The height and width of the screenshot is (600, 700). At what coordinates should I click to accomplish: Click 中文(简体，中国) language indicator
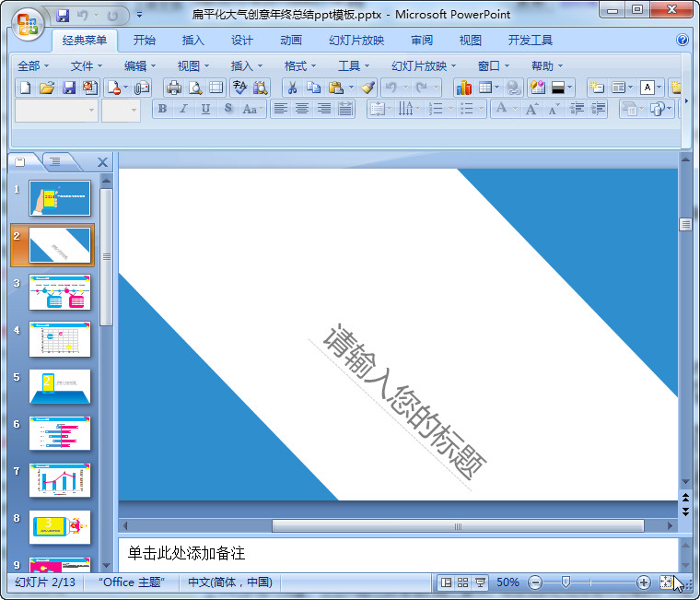click(230, 582)
